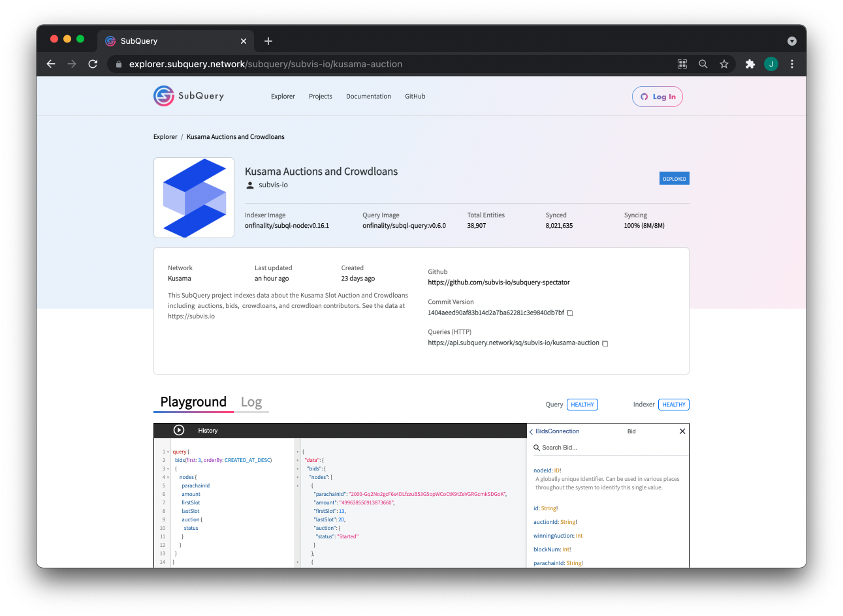Copy the commit version hash

coord(569,313)
